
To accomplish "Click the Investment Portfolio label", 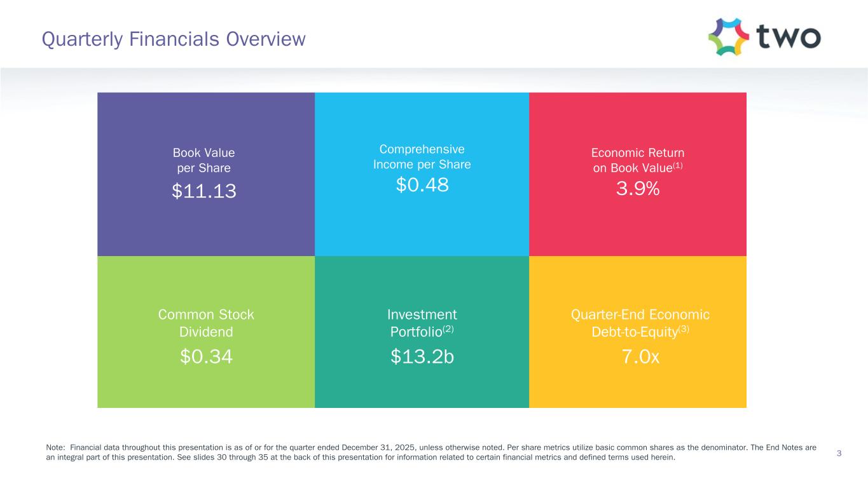I will (x=422, y=323).
